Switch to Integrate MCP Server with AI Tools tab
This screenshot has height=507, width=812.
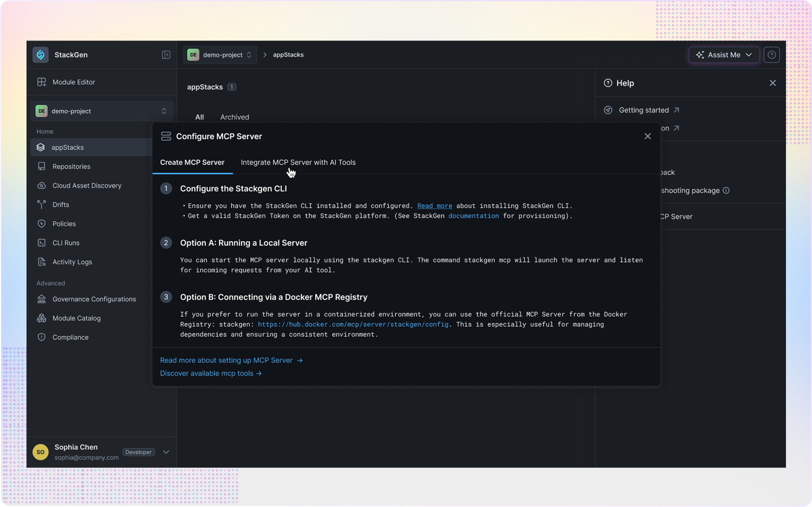tap(298, 162)
